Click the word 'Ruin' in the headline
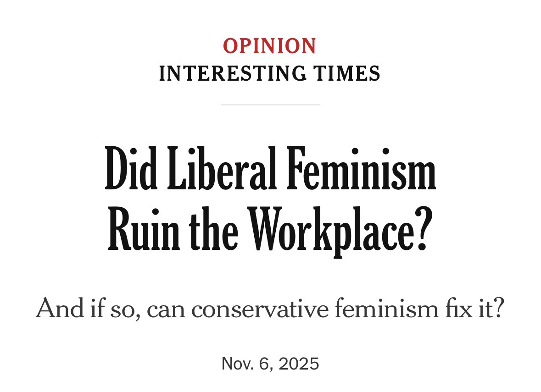This screenshot has width=541, height=392. (144, 229)
